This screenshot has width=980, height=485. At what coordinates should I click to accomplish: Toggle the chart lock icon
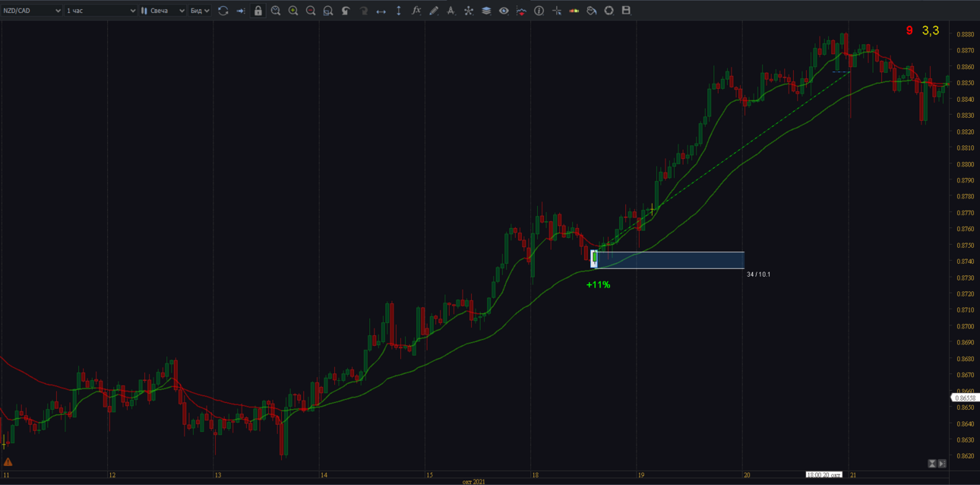258,11
